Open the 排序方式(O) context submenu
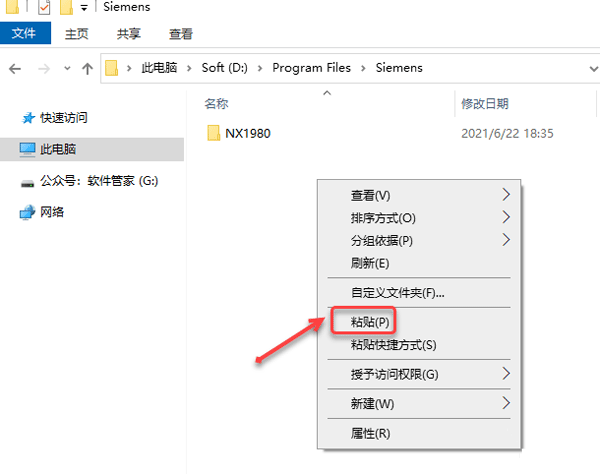The width and height of the screenshot is (600, 474). pyautogui.click(x=419, y=218)
